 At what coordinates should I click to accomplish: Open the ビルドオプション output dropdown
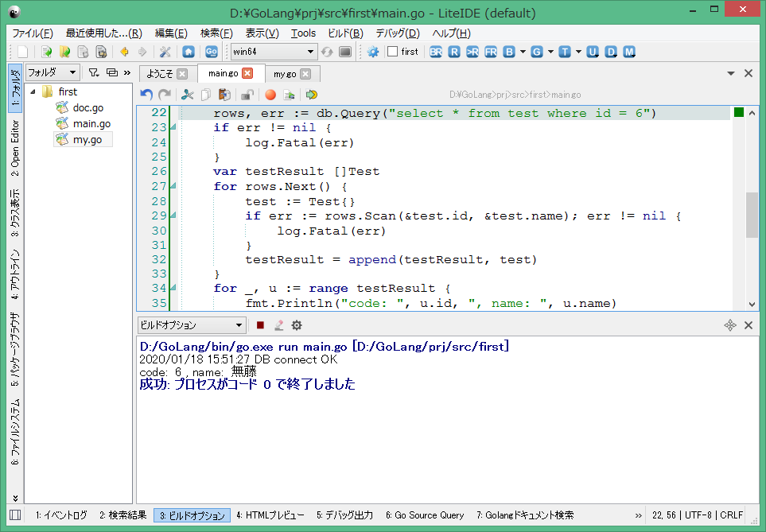point(191,325)
